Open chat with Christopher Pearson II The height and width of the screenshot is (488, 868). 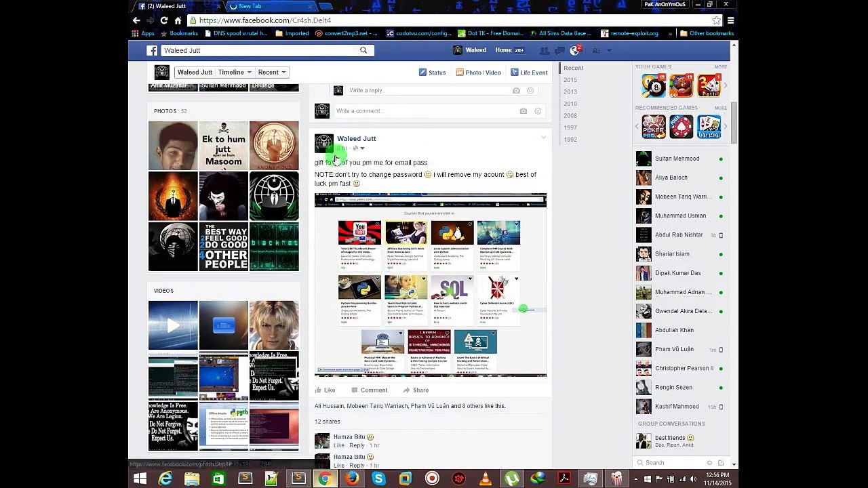click(680, 369)
